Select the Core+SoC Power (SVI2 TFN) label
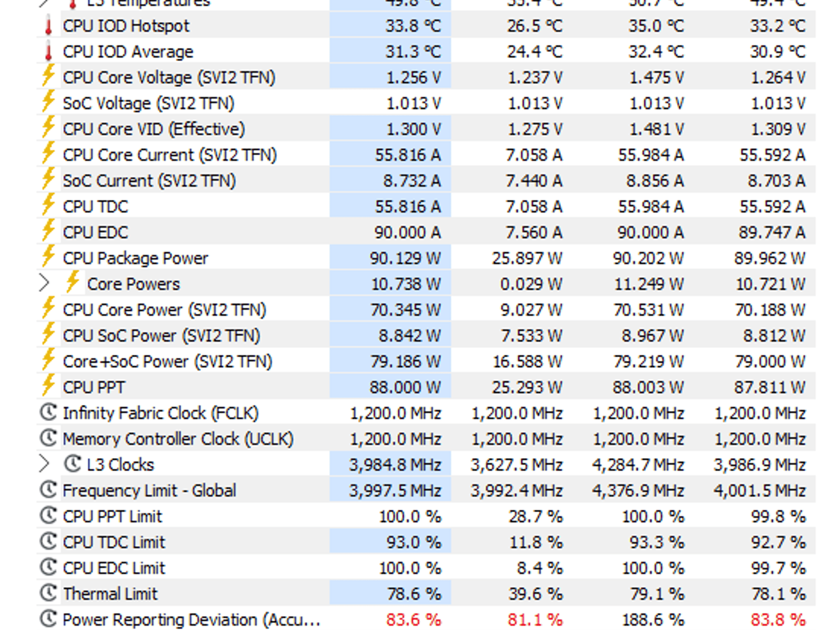840x630 pixels. [167, 362]
